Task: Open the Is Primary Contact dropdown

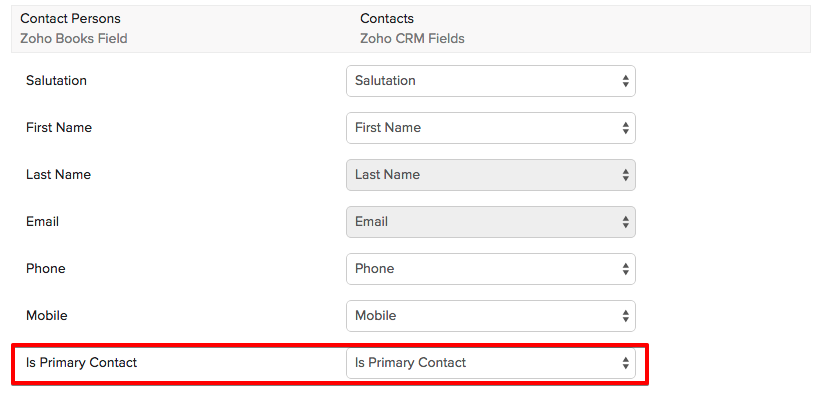Action: coord(490,363)
